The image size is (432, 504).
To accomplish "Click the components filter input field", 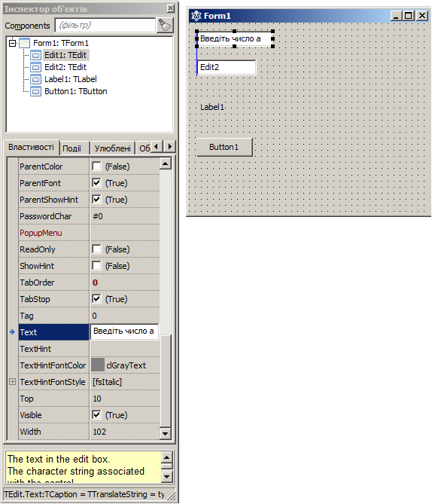I will click(x=105, y=25).
